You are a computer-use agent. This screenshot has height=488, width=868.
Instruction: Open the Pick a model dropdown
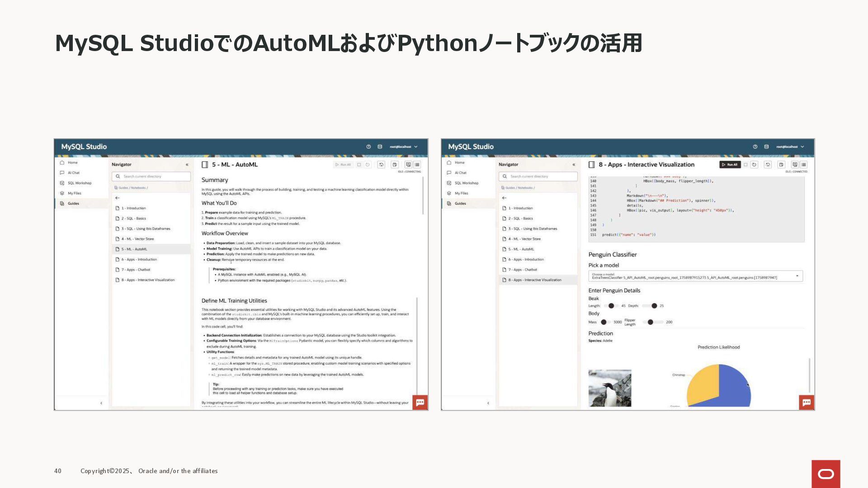coord(695,276)
